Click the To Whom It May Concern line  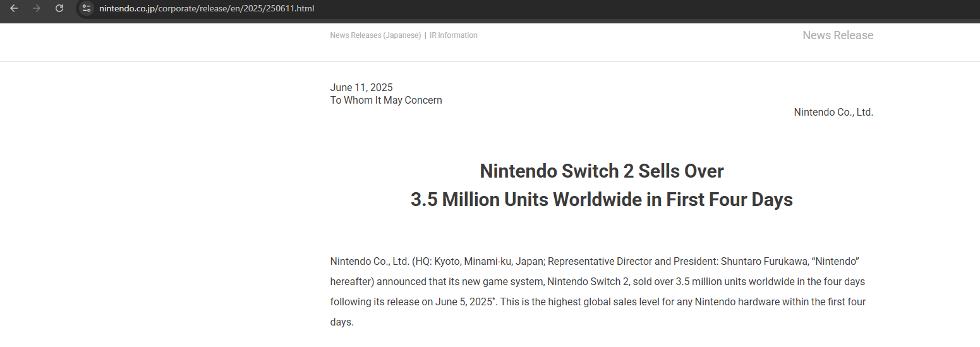386,100
